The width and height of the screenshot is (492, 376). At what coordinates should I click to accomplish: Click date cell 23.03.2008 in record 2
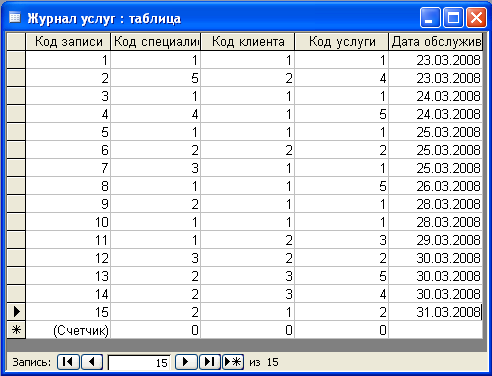pyautogui.click(x=436, y=78)
